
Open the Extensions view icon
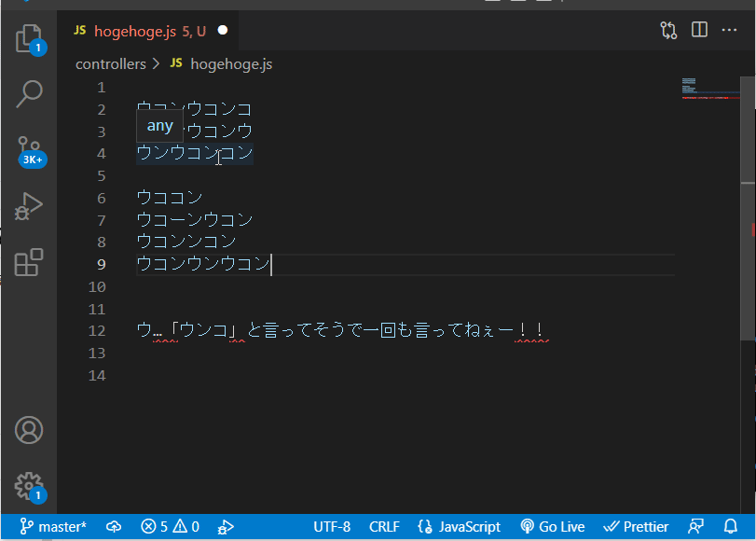[30, 262]
